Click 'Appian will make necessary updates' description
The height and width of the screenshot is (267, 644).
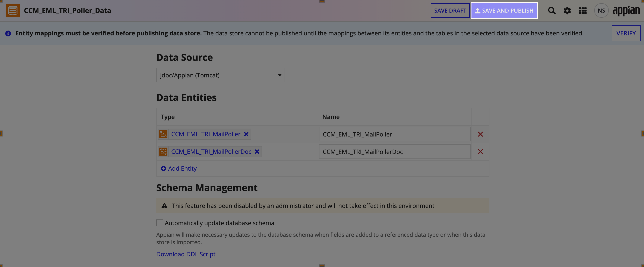click(321, 238)
